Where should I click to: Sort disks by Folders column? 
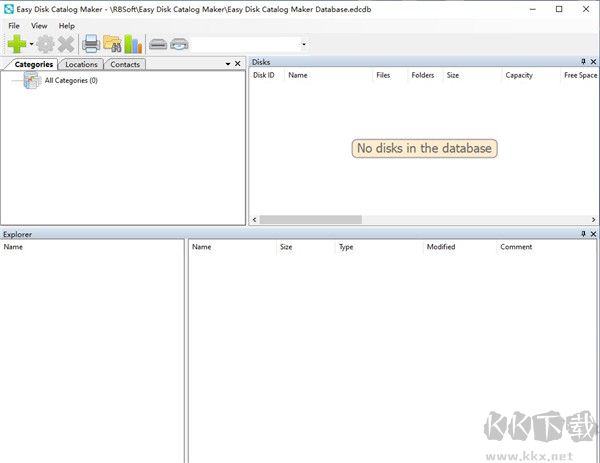point(423,75)
